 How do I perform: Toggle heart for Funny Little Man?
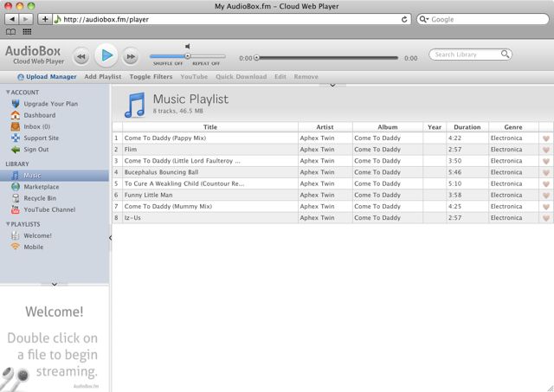tap(546, 196)
